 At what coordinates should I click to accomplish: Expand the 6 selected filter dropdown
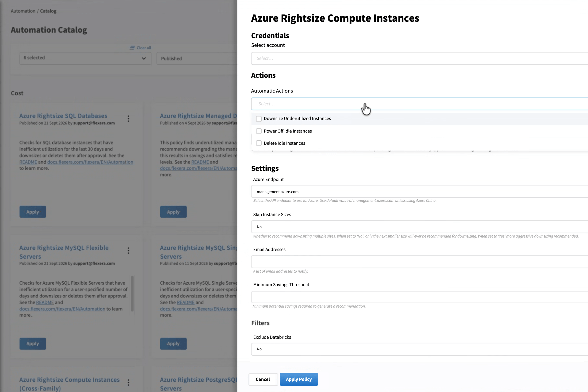(x=85, y=58)
